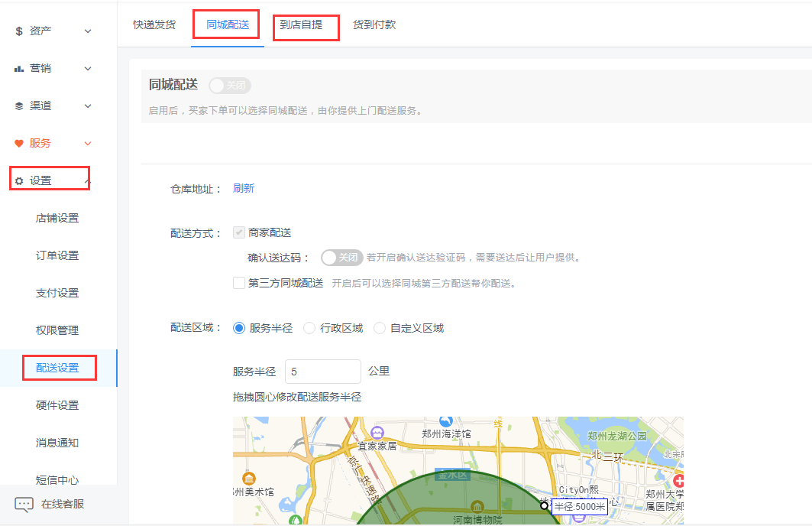Select the 行政区域 radio option

coord(309,328)
